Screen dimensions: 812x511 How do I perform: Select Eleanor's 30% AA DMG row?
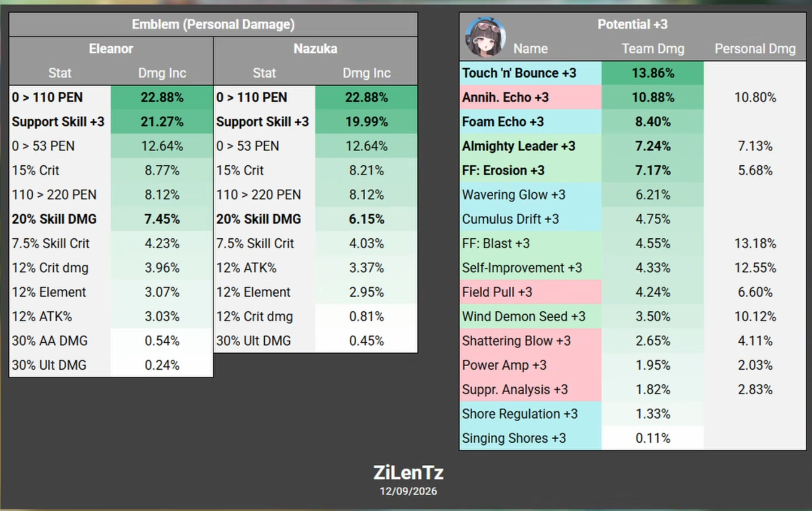111,341
